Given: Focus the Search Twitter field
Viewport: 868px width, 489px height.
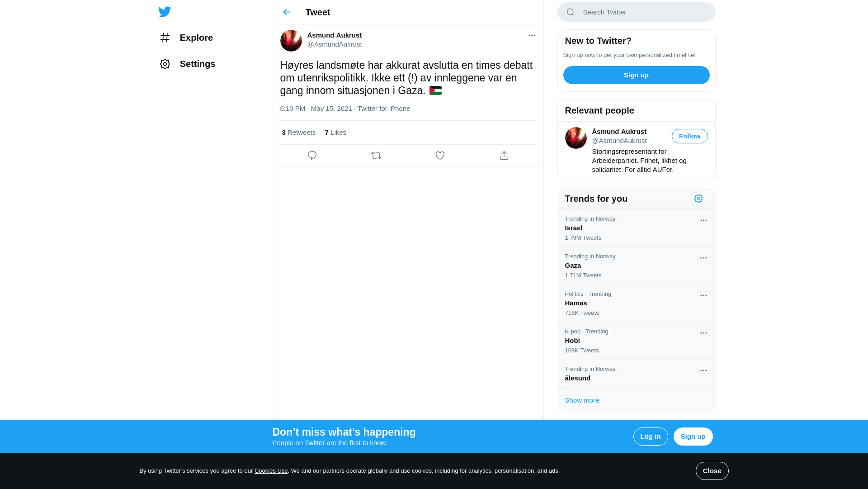Looking at the screenshot, I should click(636, 12).
